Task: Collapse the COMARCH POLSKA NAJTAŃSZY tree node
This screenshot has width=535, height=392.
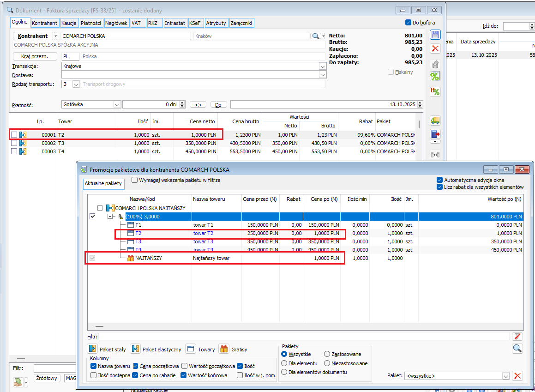Action: (x=100, y=208)
